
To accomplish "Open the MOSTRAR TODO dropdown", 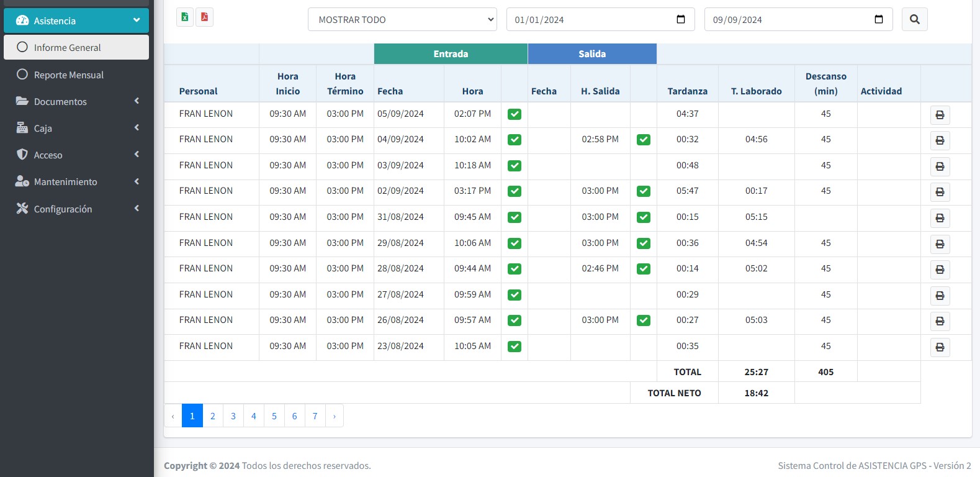I will [402, 19].
